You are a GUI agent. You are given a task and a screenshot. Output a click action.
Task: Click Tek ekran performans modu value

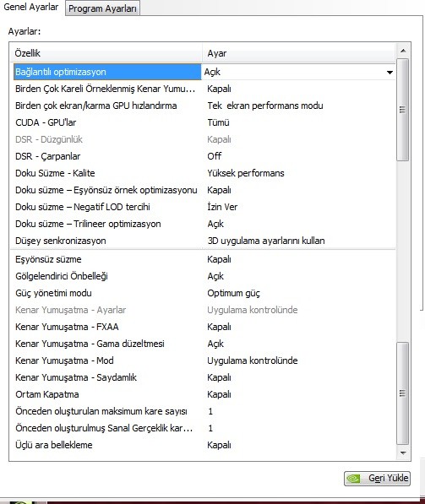pos(265,106)
